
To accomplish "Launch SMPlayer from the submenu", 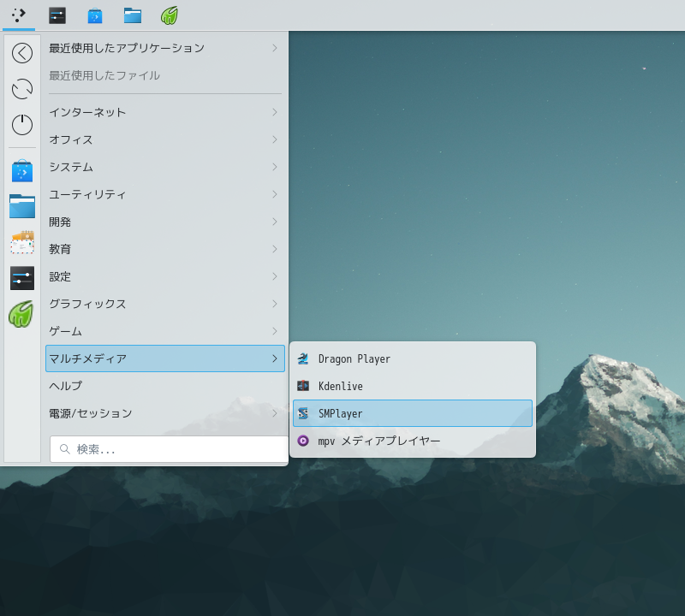I will click(413, 413).
